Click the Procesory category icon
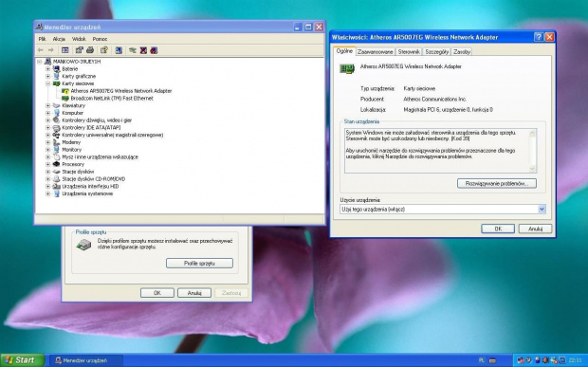The width and height of the screenshot is (588, 367). [x=56, y=164]
